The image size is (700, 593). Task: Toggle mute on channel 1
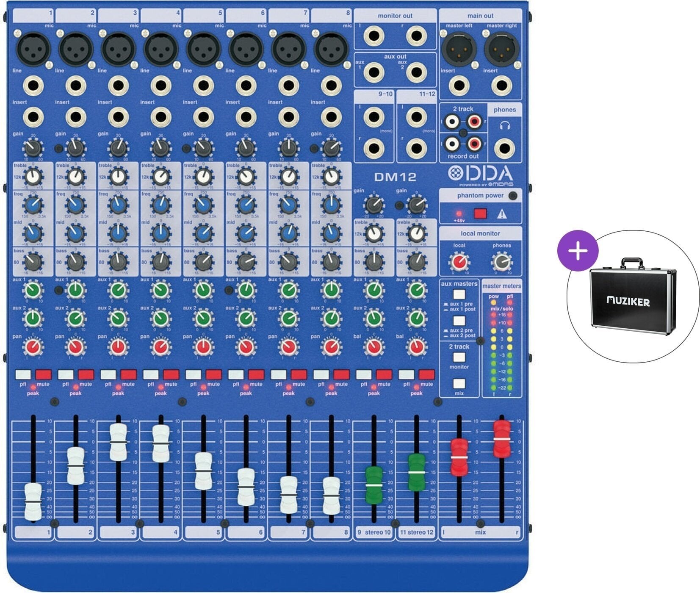pyautogui.click(x=44, y=374)
